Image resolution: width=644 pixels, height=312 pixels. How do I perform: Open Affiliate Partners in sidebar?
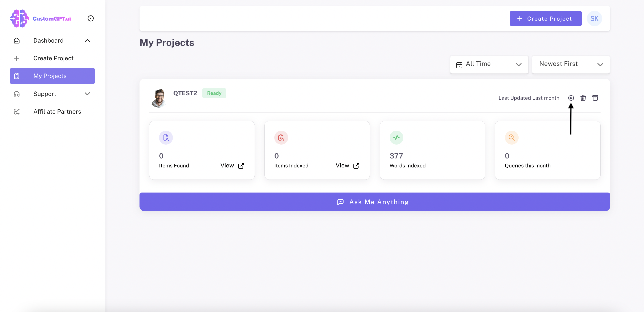click(x=57, y=112)
